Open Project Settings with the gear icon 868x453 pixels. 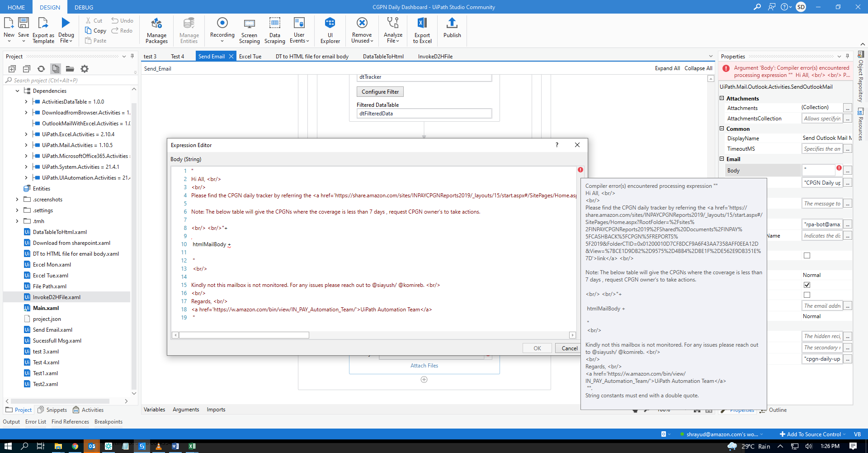click(x=85, y=69)
